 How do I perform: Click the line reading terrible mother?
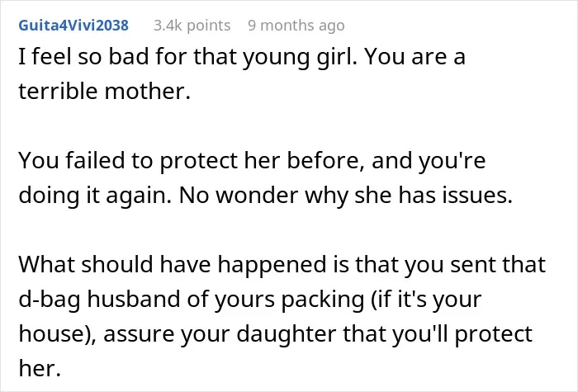pyautogui.click(x=104, y=91)
